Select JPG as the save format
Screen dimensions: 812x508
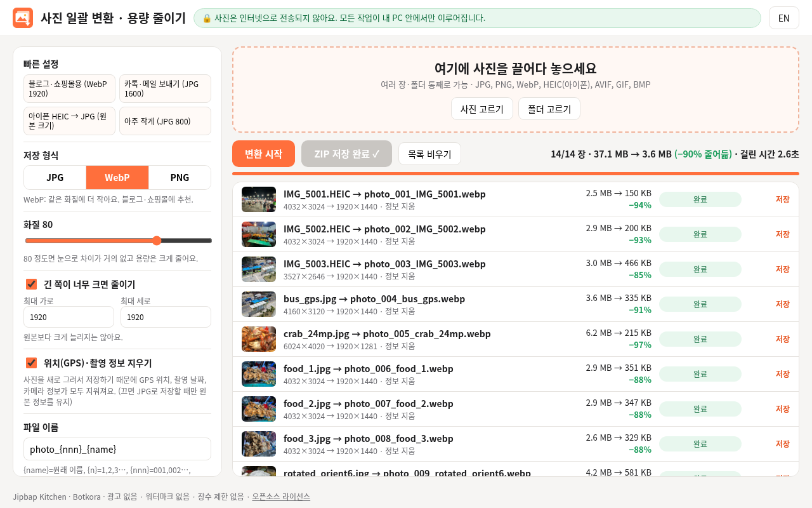pos(55,177)
